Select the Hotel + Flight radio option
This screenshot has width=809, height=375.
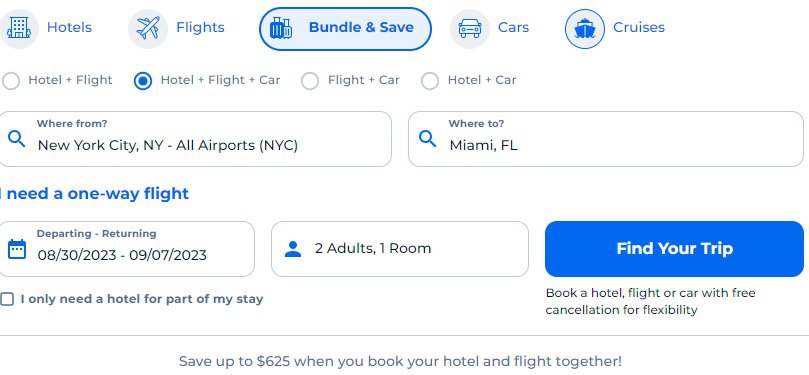11,81
